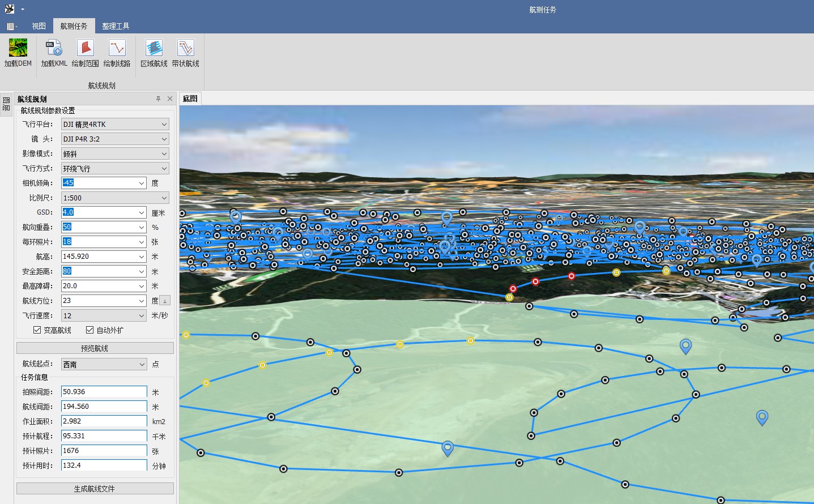Click the 预计用时 value field
The image size is (814, 504).
pos(104,465)
